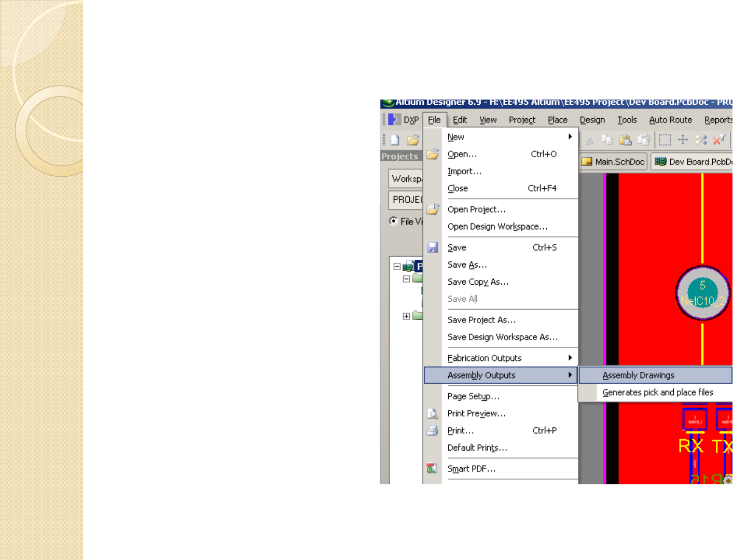The image size is (747, 560).
Task: Expand the New submenu arrow
Action: pyautogui.click(x=570, y=136)
